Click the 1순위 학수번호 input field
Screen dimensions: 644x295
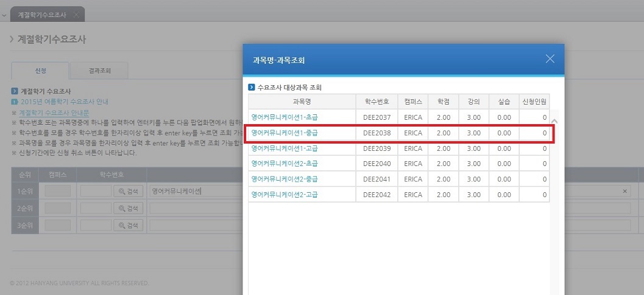95,191
